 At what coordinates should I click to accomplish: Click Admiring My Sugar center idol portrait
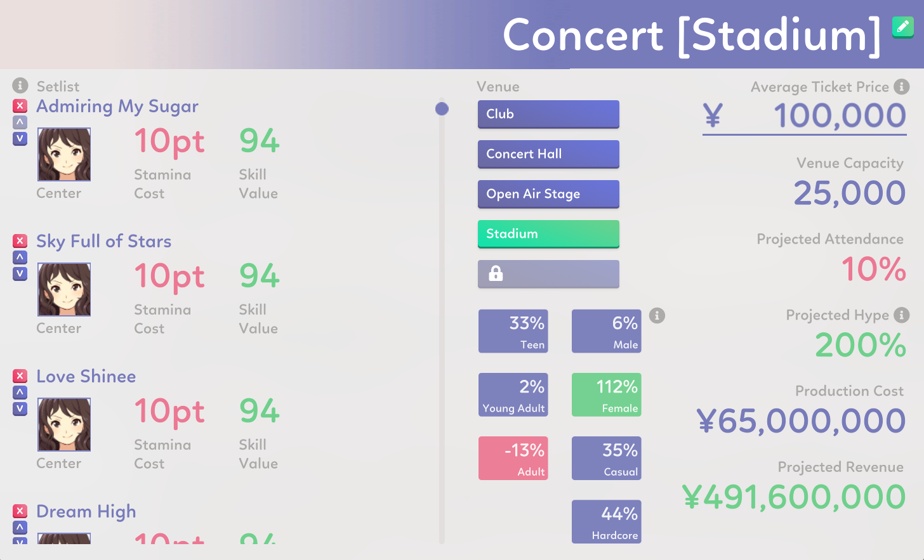(x=64, y=155)
